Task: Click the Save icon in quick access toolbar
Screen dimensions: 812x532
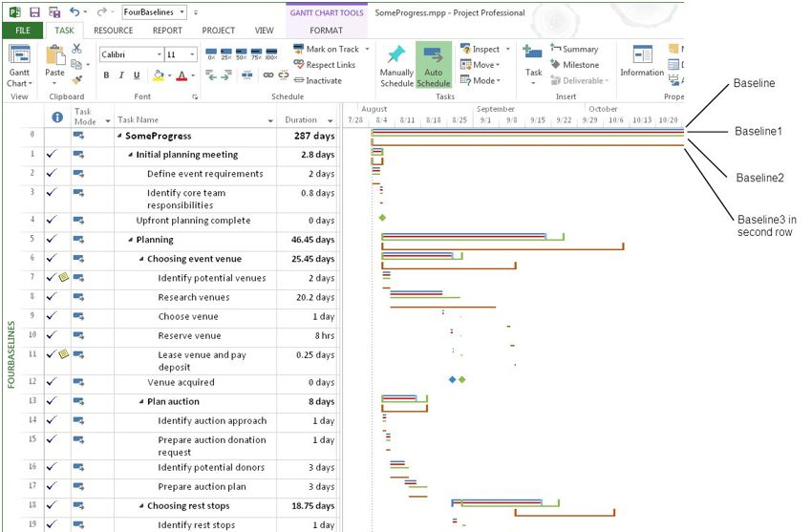Action: tap(34, 11)
